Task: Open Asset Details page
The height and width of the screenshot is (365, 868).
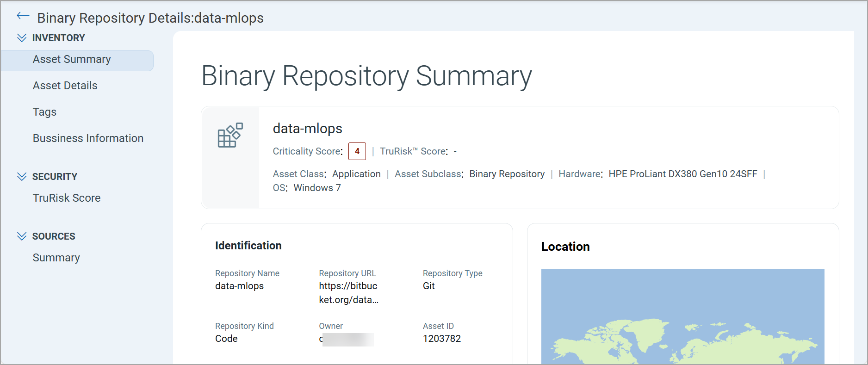Action: tap(65, 86)
